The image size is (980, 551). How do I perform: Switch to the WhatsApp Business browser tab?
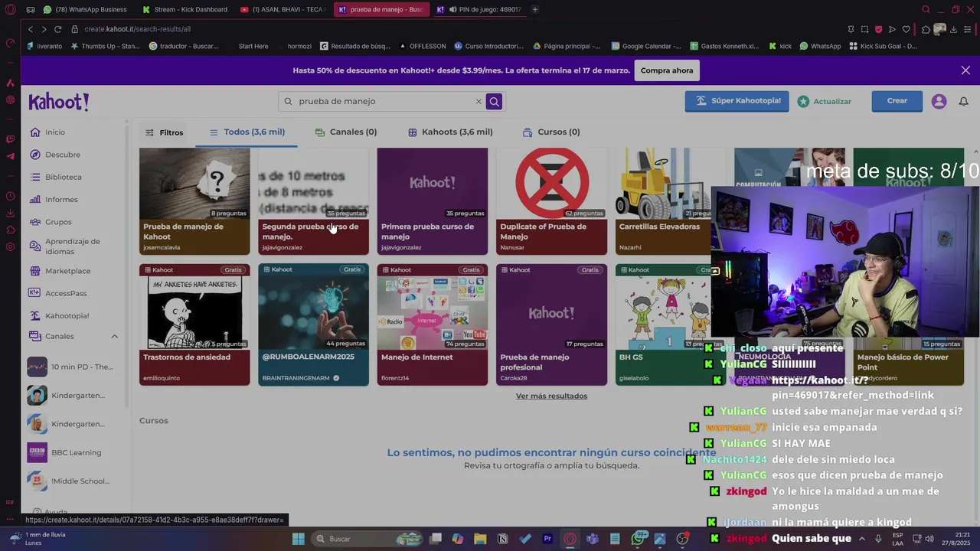pyautogui.click(x=86, y=9)
